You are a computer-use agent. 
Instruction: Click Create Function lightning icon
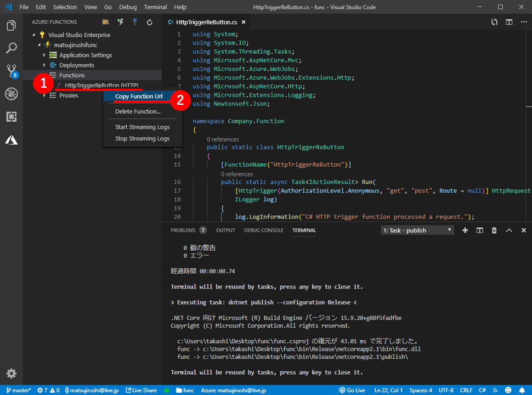point(121,22)
